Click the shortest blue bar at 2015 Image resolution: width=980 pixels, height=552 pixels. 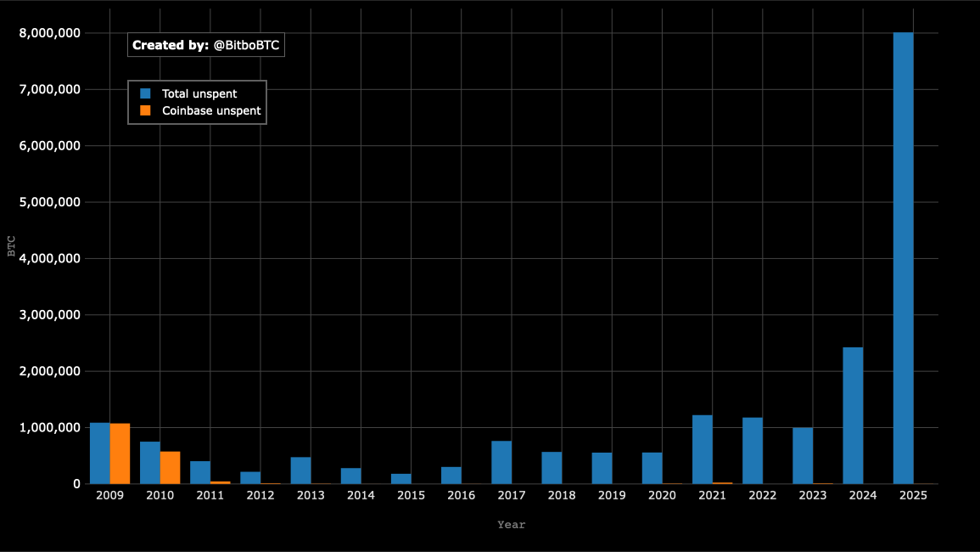pyautogui.click(x=403, y=478)
